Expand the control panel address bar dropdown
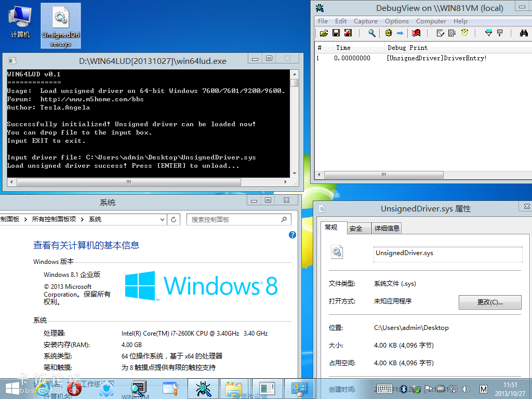Viewport: 532px width, 399px height. pos(162,220)
